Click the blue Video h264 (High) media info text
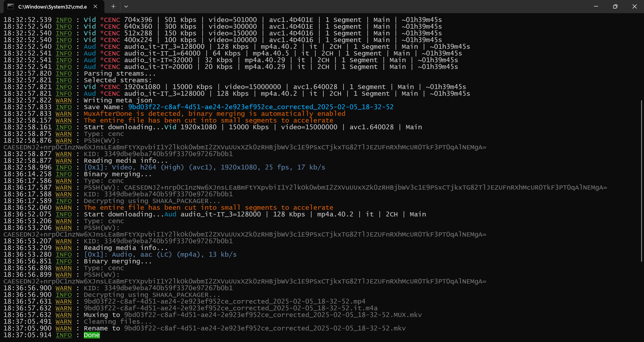The height and width of the screenshot is (342, 644). (x=204, y=167)
